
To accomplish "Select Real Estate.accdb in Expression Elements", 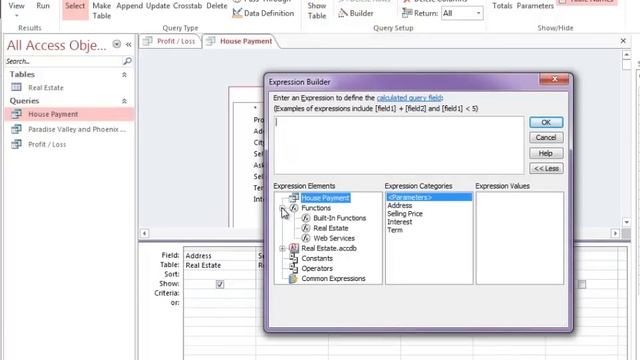I will click(x=329, y=248).
